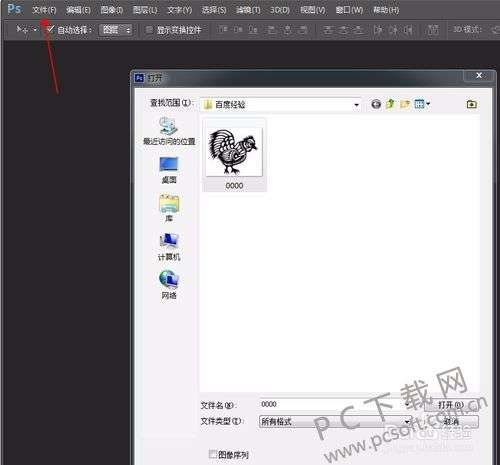500x465 pixels.
Task: Click the distribute vertical centers icon
Action: tap(343, 30)
